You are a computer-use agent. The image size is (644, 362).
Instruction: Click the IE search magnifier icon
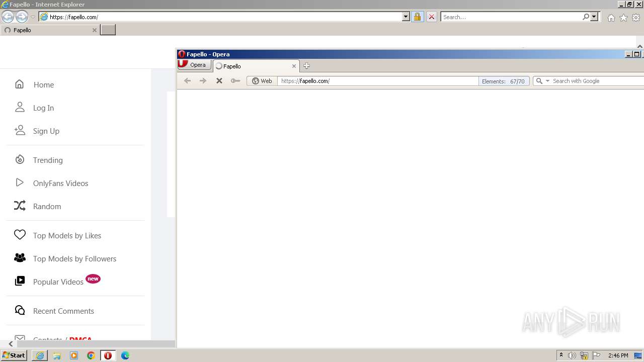pos(586,17)
